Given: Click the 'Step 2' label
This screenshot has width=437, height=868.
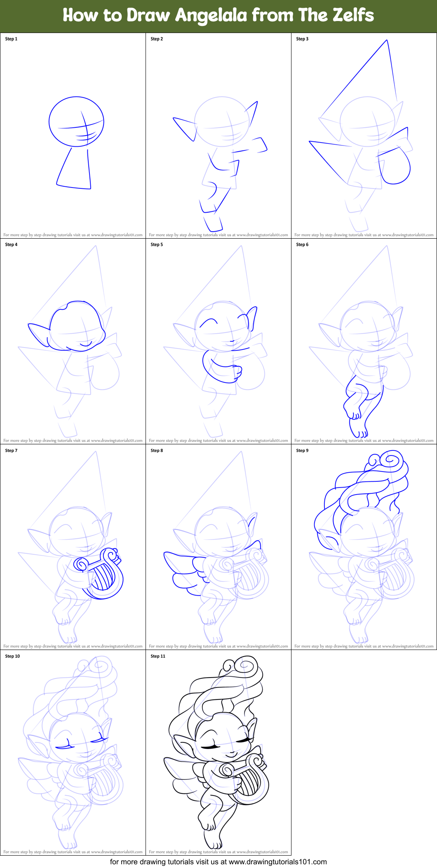Looking at the screenshot, I should [x=157, y=39].
